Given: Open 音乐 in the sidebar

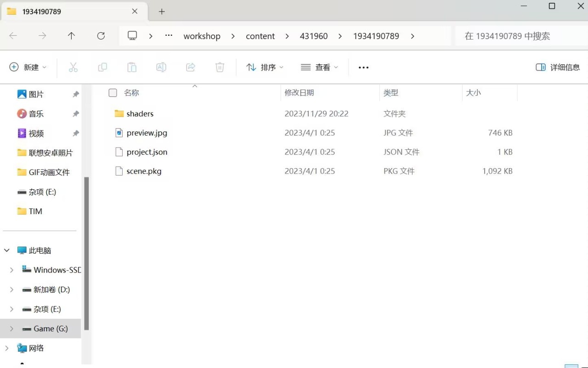Looking at the screenshot, I should tap(36, 114).
